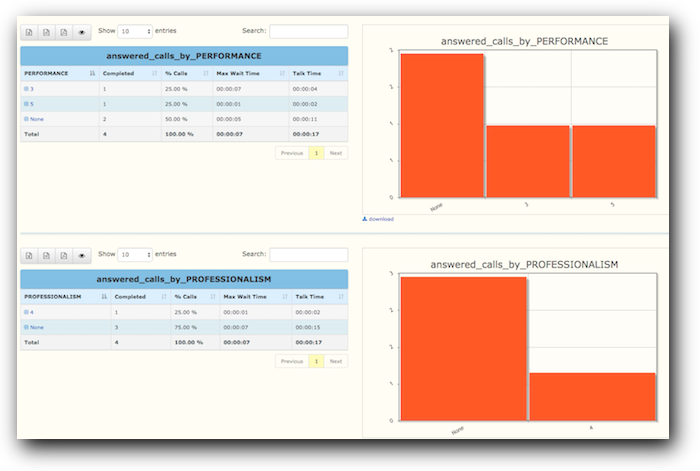Screen dimensions: 700x471
Task: Focus the Search field above PROFESSIONALISM table
Action: tap(308, 254)
